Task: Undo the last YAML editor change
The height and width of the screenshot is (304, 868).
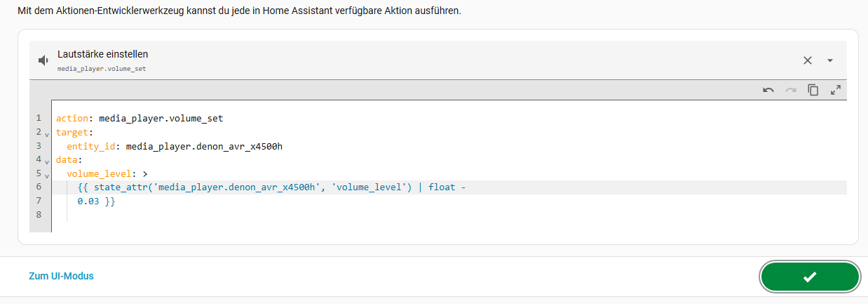Action: (768, 90)
